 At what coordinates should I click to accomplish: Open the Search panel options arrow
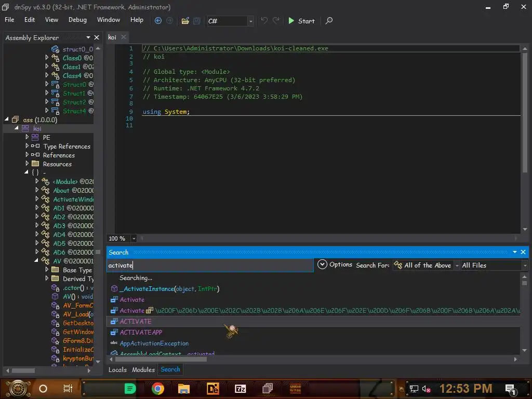515,252
